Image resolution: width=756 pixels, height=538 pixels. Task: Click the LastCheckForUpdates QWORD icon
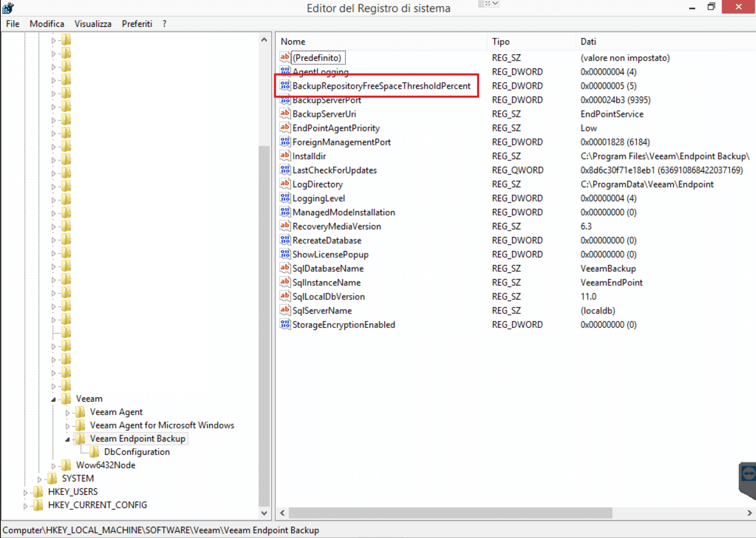point(285,169)
